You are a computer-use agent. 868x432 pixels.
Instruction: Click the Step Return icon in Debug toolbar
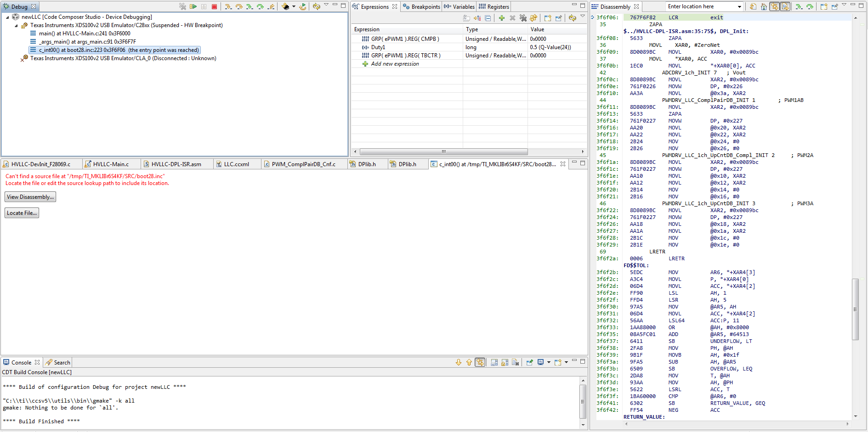[x=271, y=6]
